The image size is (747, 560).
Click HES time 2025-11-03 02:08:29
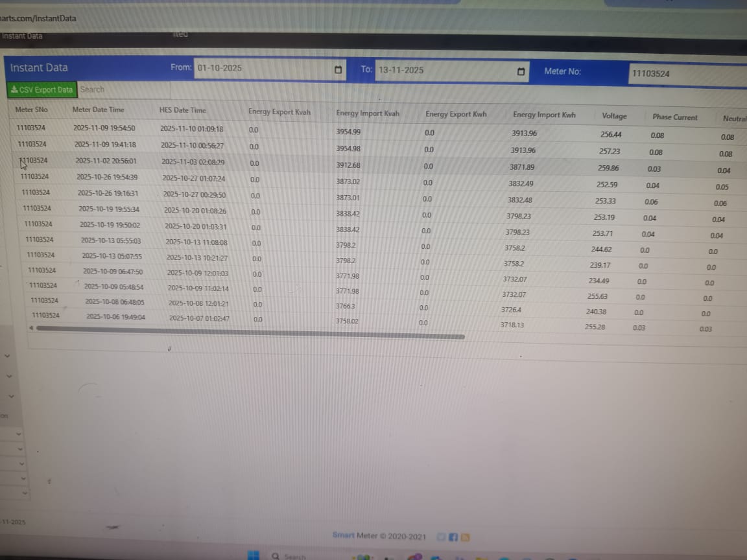tap(193, 162)
